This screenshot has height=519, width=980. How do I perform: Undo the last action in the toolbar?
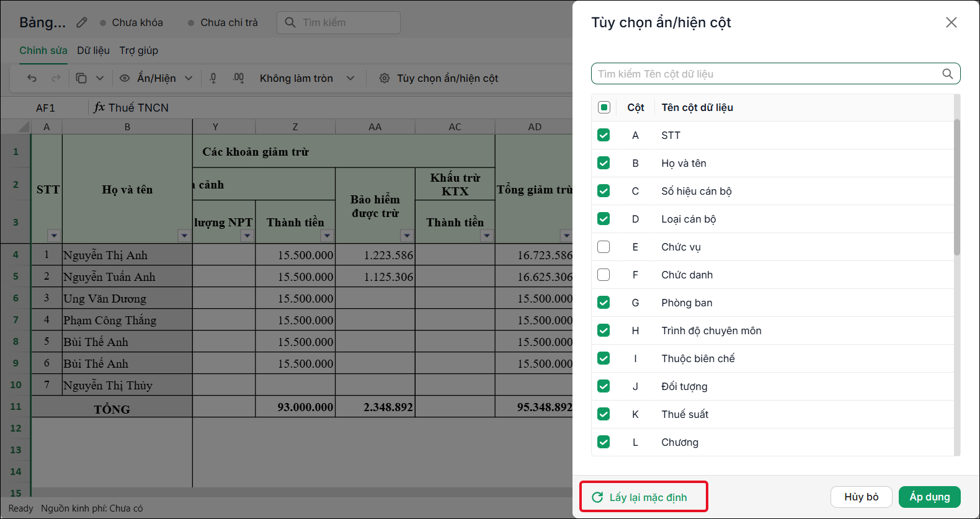[32, 78]
